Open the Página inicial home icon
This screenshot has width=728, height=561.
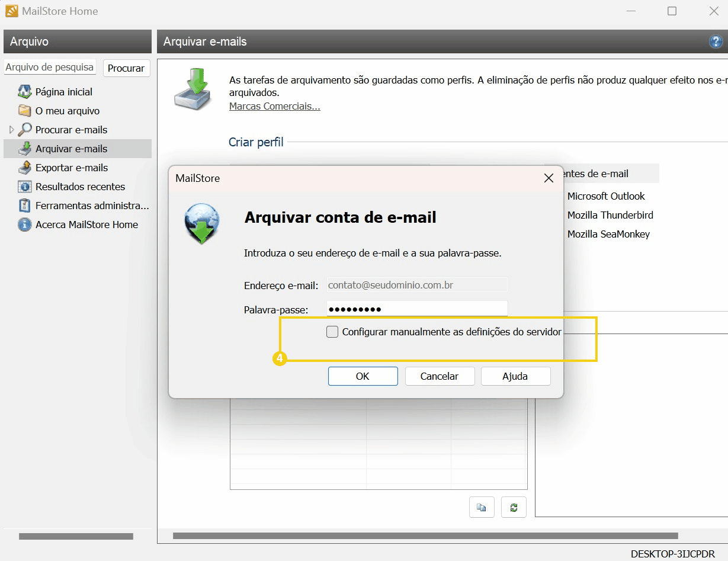[24, 92]
